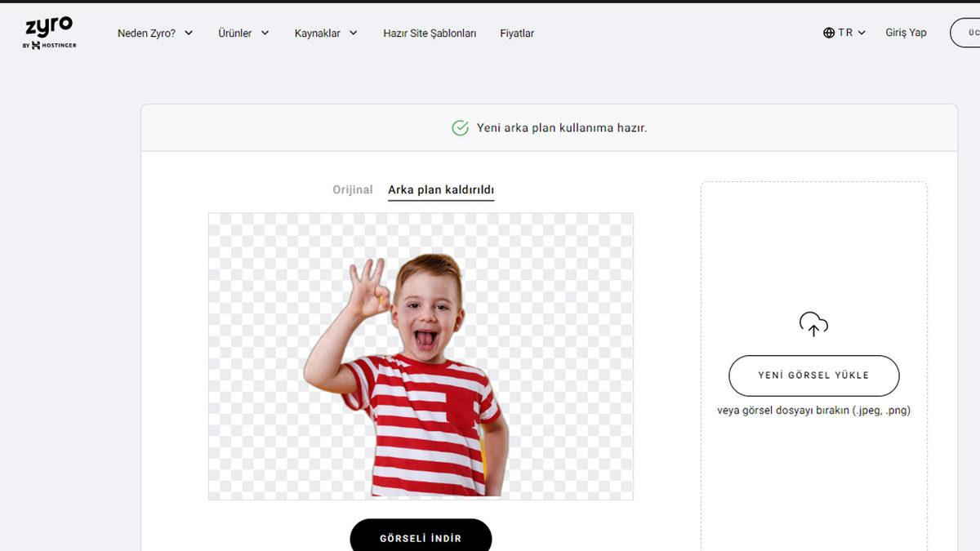Click the green success checkmark icon
This screenshot has width=980, height=551.
pos(460,128)
